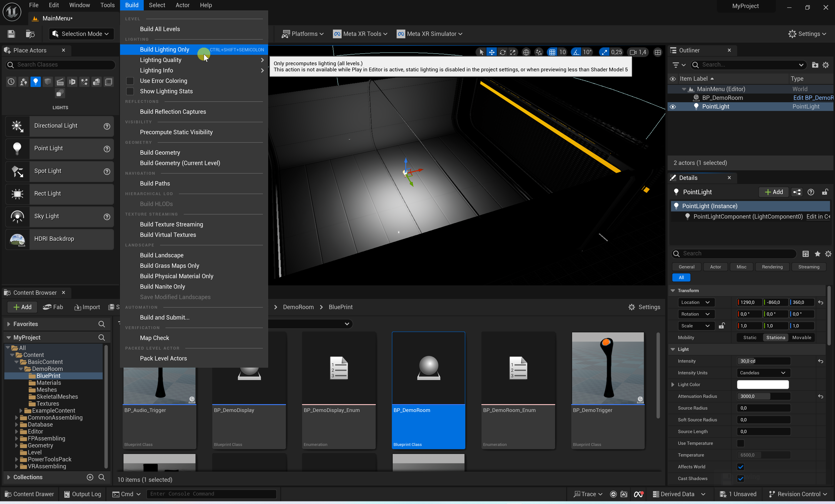Select the Lights category icon in Place Actors
The width and height of the screenshot is (835, 504).
pos(35,82)
